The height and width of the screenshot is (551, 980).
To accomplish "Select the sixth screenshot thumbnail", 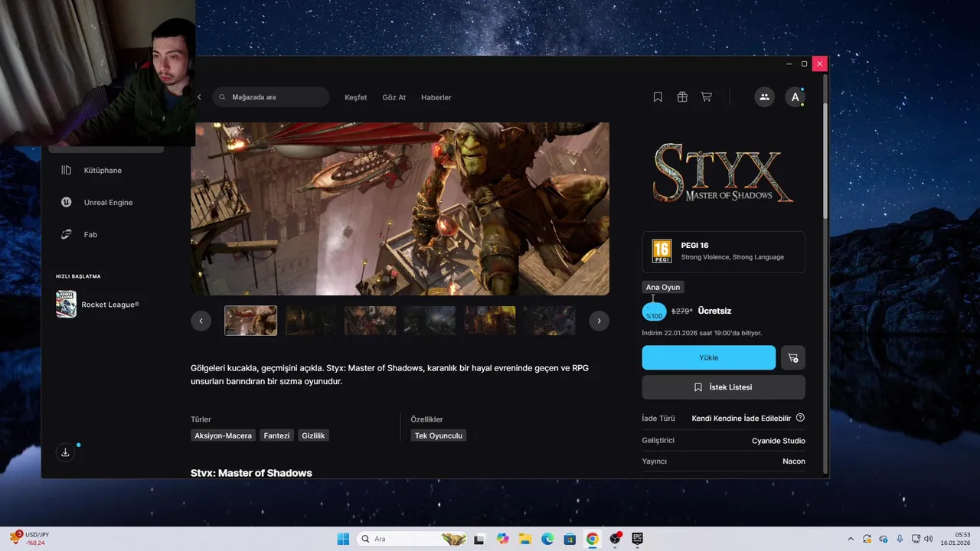I will click(x=550, y=321).
